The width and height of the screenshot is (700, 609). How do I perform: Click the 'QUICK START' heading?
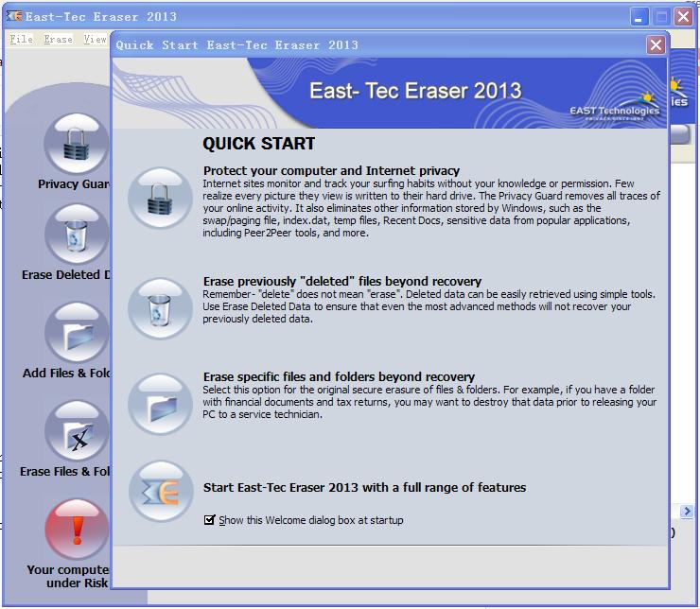(x=259, y=144)
